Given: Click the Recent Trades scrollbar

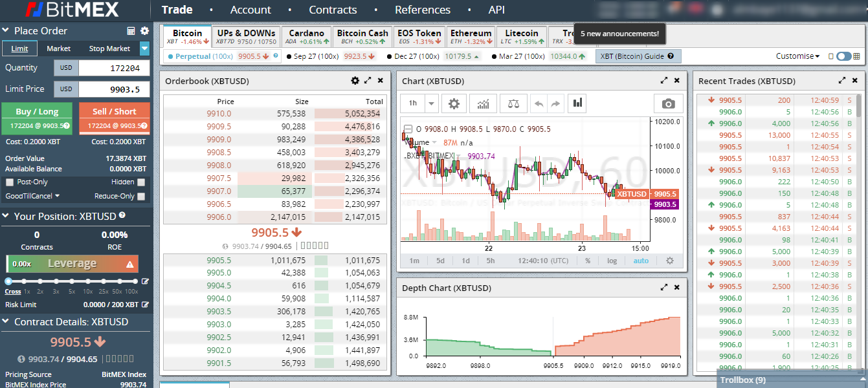Looking at the screenshot, I should 859,105.
